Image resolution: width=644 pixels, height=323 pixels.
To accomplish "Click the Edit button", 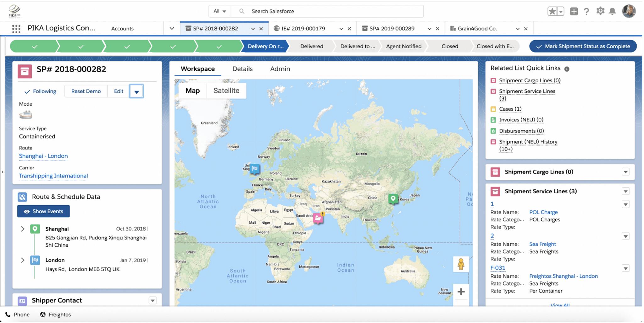I will coord(119,91).
